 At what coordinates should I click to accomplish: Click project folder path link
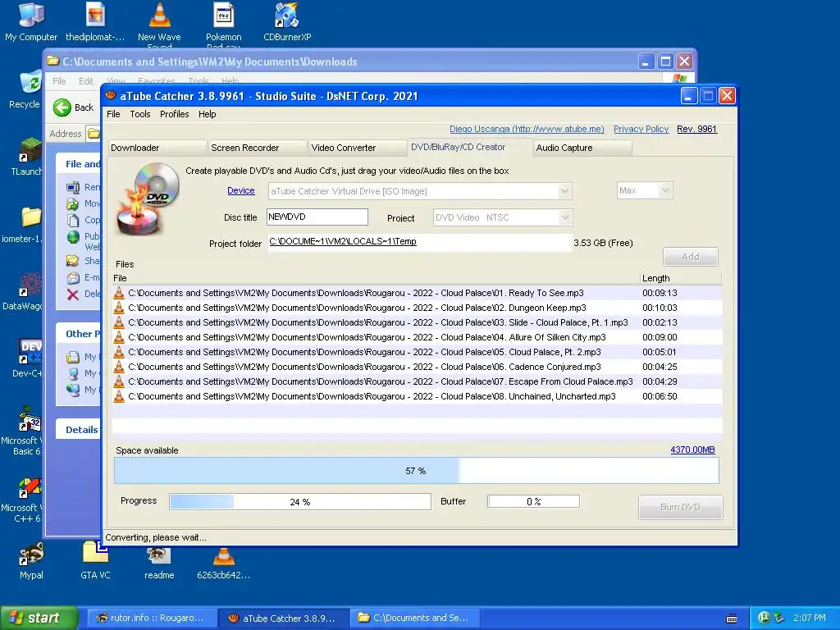coord(342,242)
